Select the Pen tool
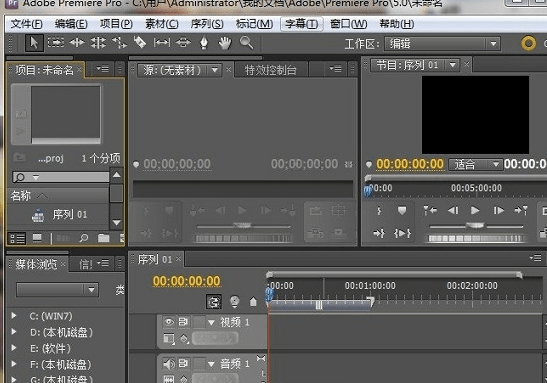Viewport: 547px width, 383px height. [x=204, y=43]
